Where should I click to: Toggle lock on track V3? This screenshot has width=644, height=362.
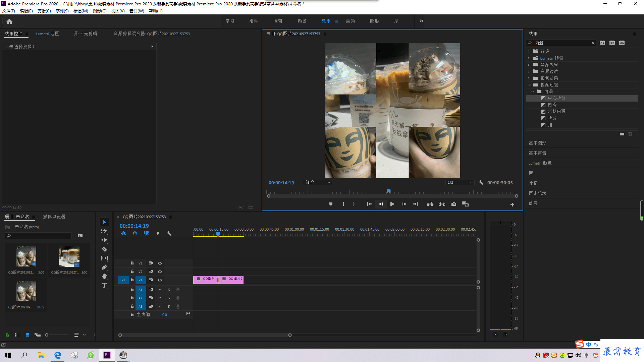click(132, 263)
